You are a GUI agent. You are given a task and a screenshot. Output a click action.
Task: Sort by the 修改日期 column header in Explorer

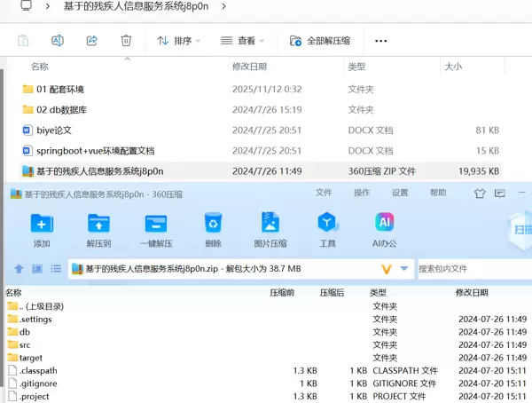(249, 67)
